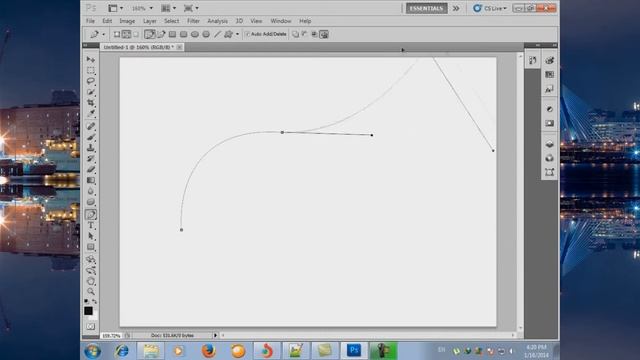This screenshot has width=640, height=360.
Task: Select the Zoom tool magnifier
Action: pos(91,291)
